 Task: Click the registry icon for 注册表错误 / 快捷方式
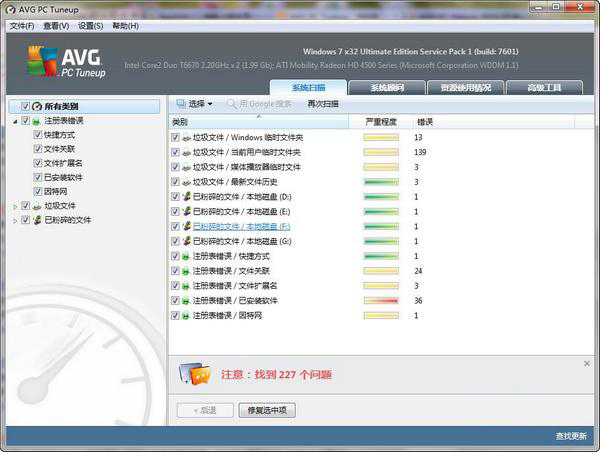tap(186, 256)
